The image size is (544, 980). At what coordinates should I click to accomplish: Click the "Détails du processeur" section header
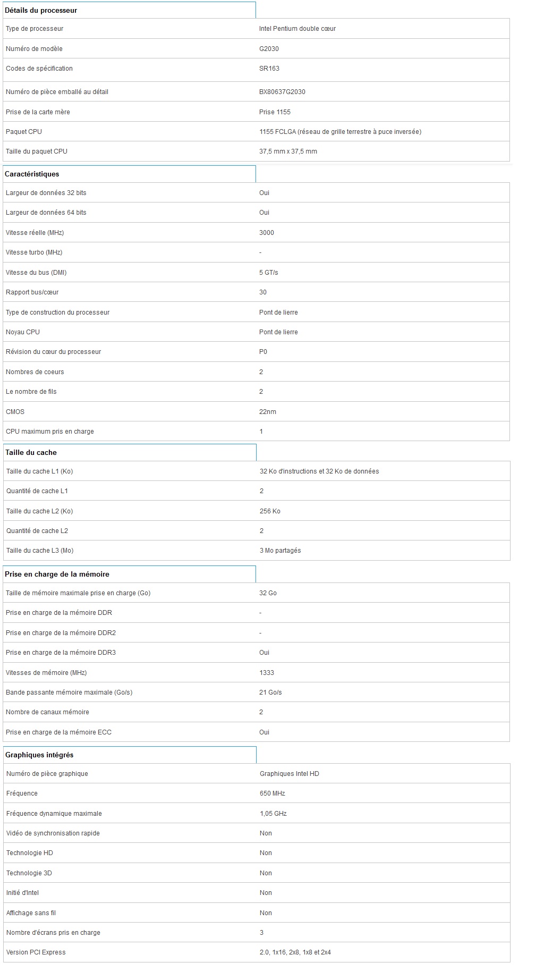[x=41, y=10]
